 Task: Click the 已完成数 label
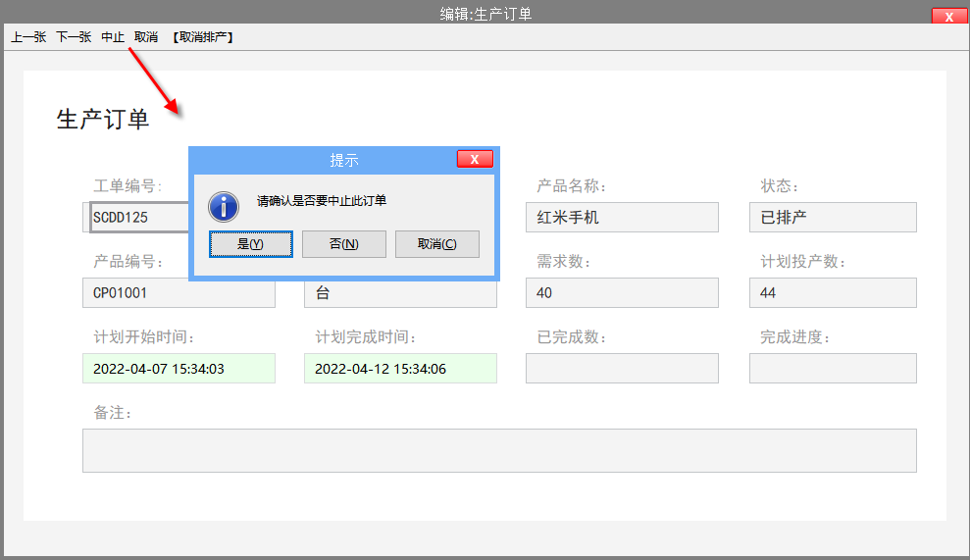coord(571,337)
